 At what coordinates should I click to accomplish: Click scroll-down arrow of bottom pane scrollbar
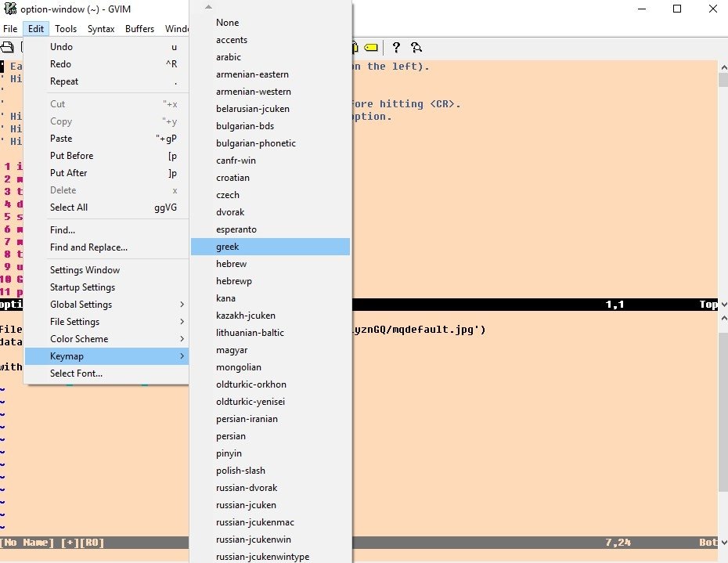tap(723, 542)
